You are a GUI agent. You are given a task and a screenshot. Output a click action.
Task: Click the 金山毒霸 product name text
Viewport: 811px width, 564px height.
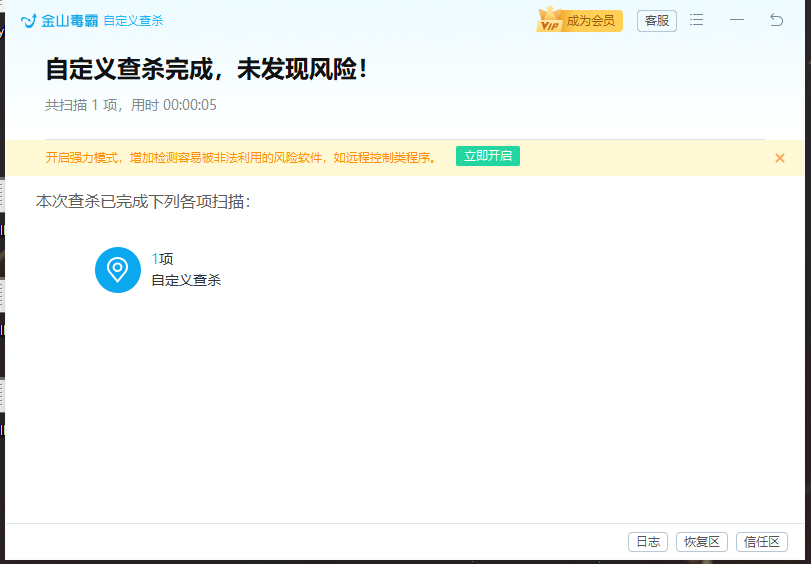(x=69, y=21)
